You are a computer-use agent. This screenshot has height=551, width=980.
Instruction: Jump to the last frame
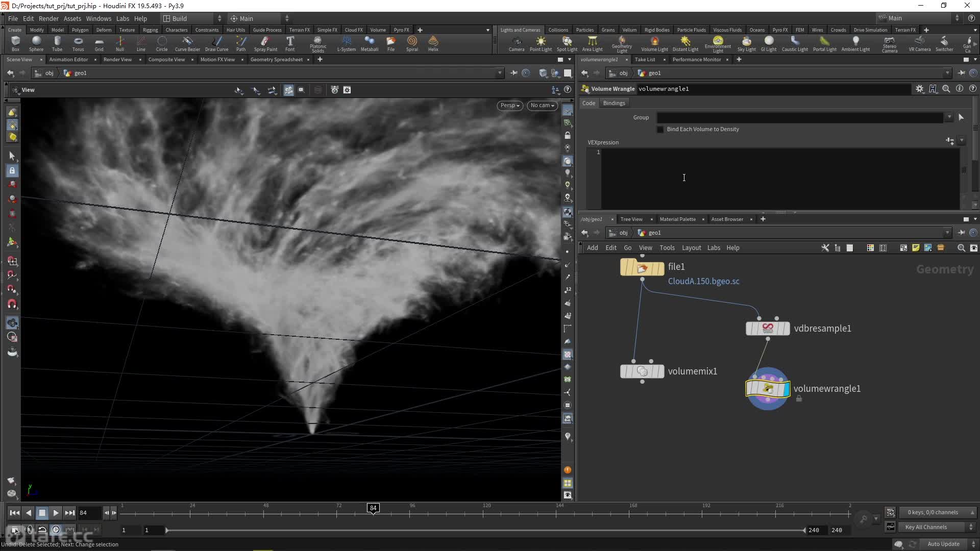point(70,513)
